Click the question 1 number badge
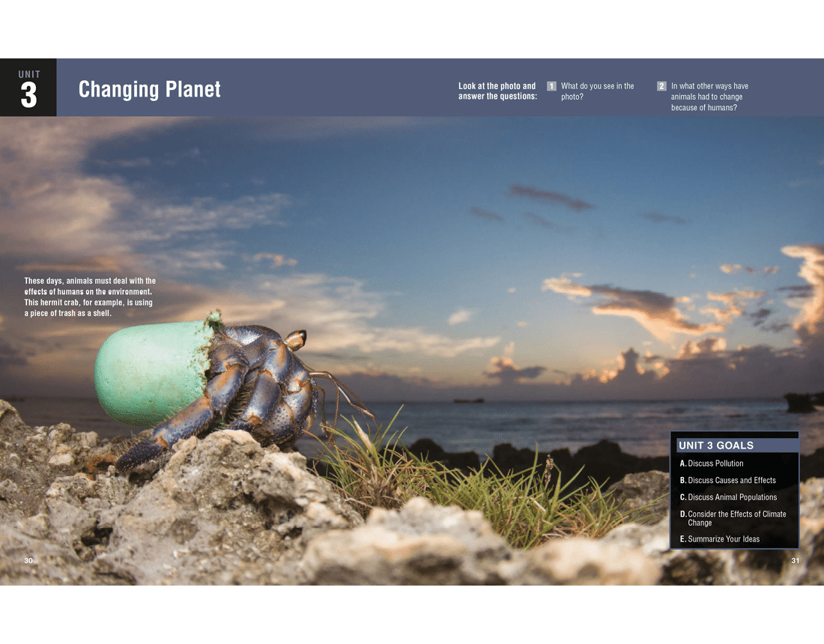 (551, 86)
